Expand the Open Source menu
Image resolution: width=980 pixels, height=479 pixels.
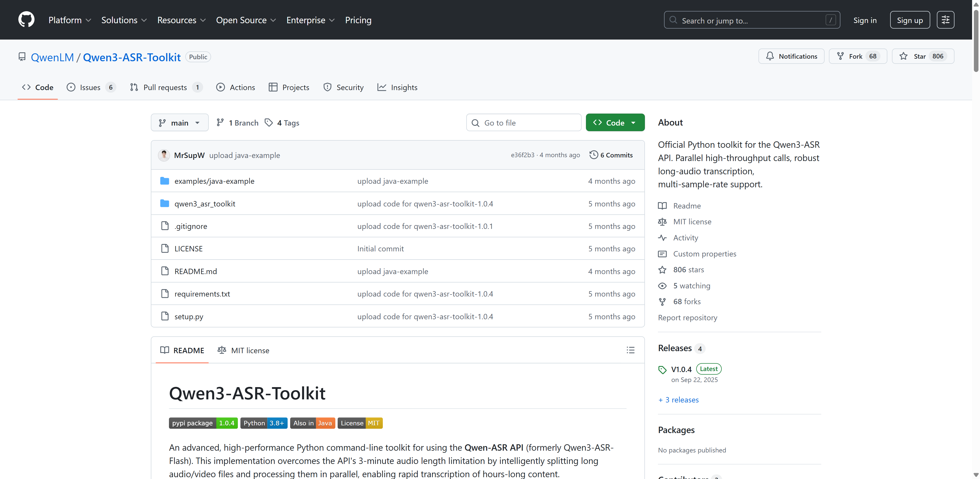click(x=246, y=20)
